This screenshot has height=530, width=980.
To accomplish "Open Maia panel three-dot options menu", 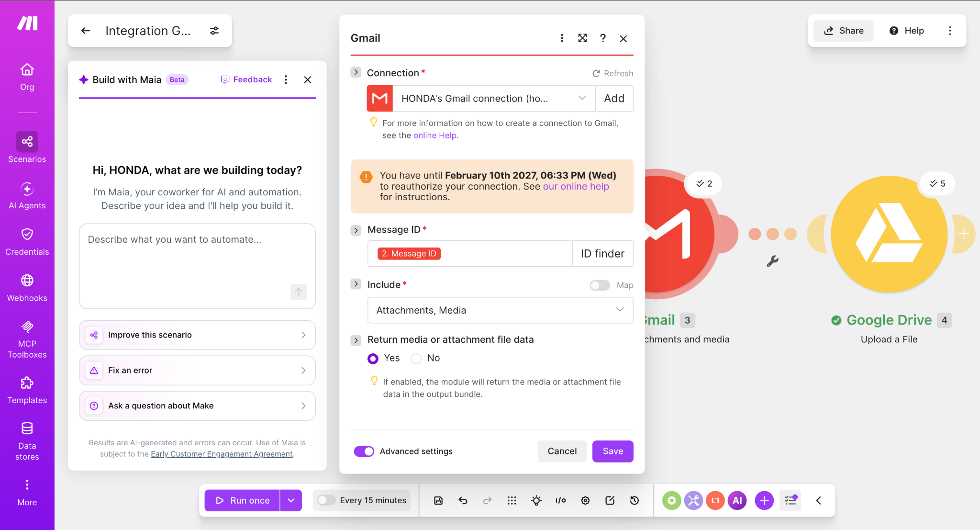I will click(286, 79).
